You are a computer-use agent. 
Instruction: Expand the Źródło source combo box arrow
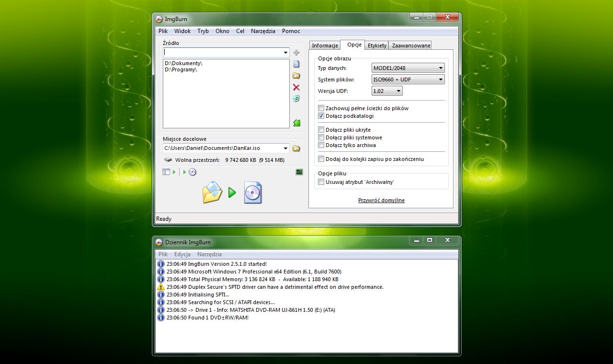click(x=285, y=52)
